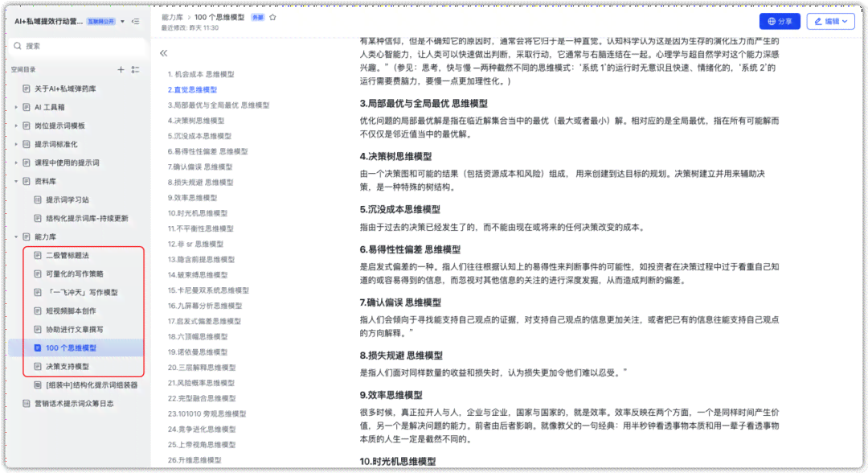Click document icon beside 二极管标题法

pos(38,255)
